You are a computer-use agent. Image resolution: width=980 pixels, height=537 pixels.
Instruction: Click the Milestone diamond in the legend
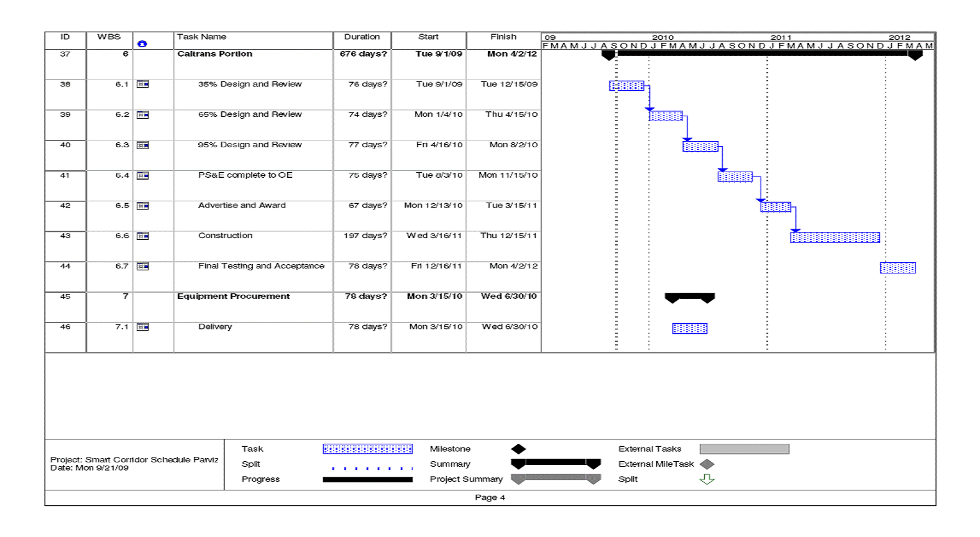(518, 449)
